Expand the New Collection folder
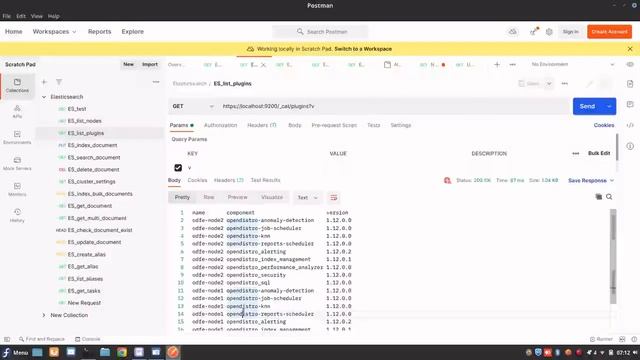This screenshot has height=360, width=640. click(44, 315)
